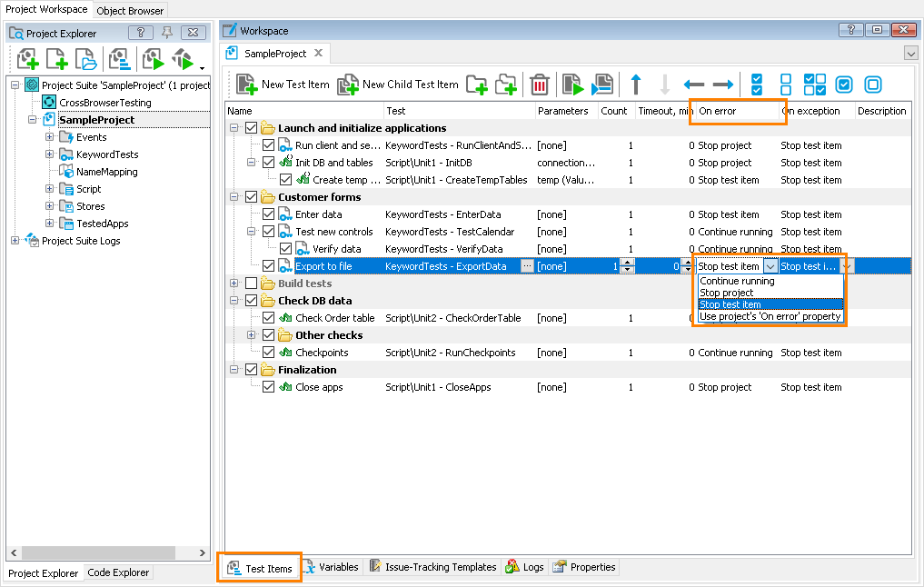Delete the selected test item

pyautogui.click(x=540, y=84)
